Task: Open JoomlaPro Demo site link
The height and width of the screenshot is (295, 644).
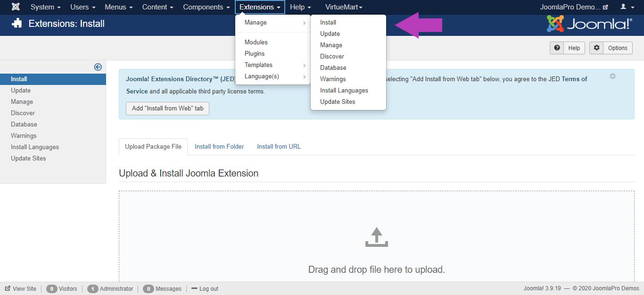Action: pyautogui.click(x=574, y=7)
